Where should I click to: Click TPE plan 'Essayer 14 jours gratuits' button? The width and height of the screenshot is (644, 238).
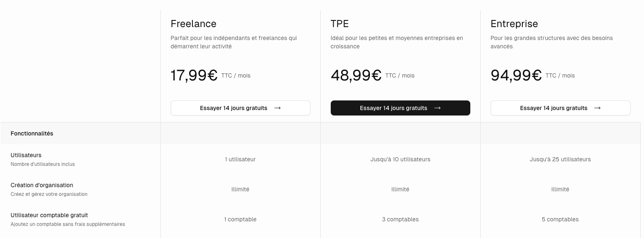400,108
